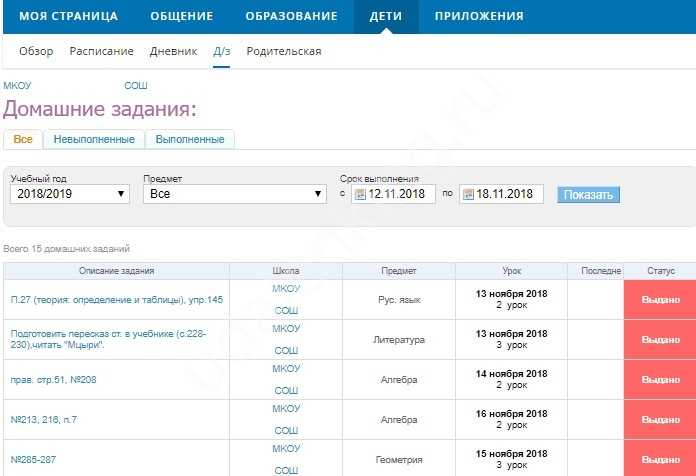This screenshot has width=696, height=476.
Task: Open the Расписание sub-tab
Action: click(102, 52)
